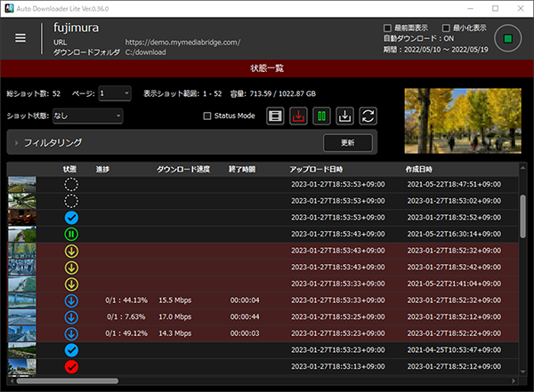Click the green paused status icon in list
This screenshot has height=392, width=534.
[71, 234]
